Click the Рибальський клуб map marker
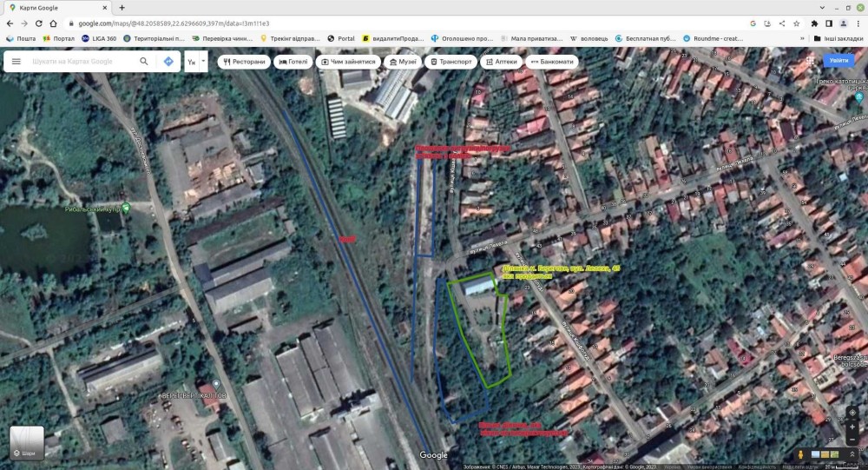The image size is (868, 470). (x=127, y=207)
